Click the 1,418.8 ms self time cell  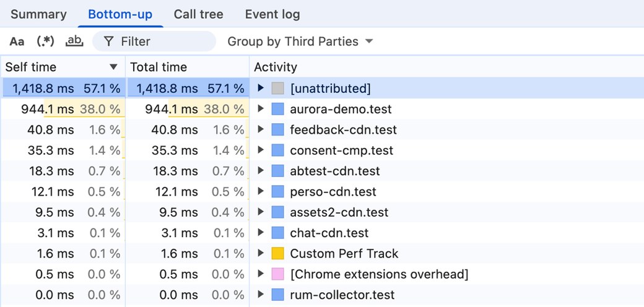(x=63, y=89)
